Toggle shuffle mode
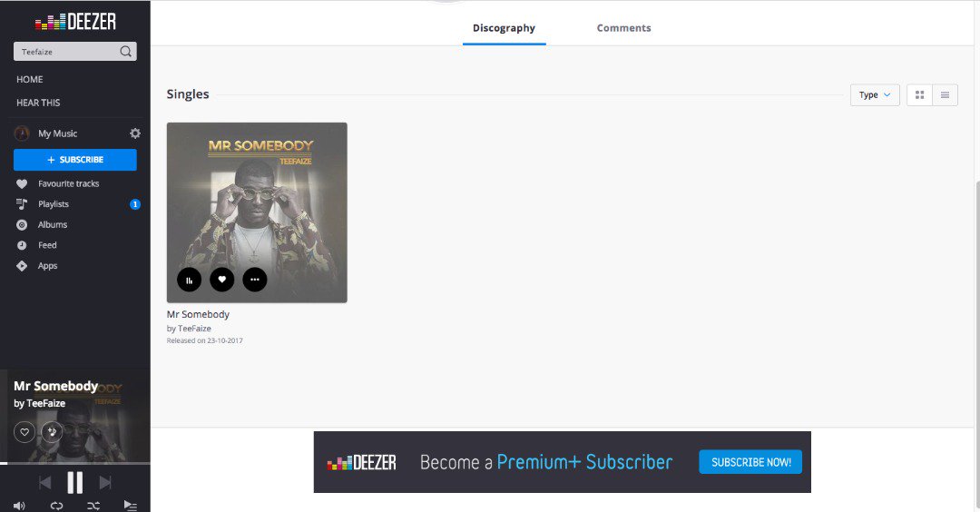The image size is (980, 512). [x=93, y=506]
